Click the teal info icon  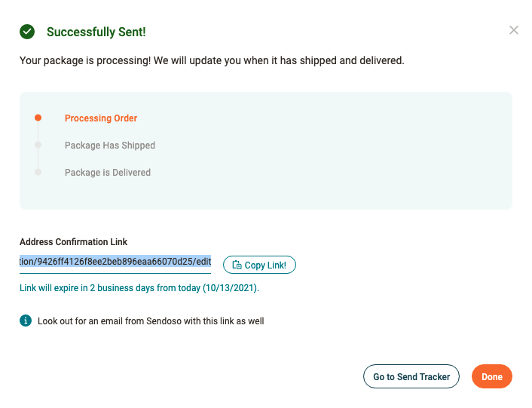(26, 321)
